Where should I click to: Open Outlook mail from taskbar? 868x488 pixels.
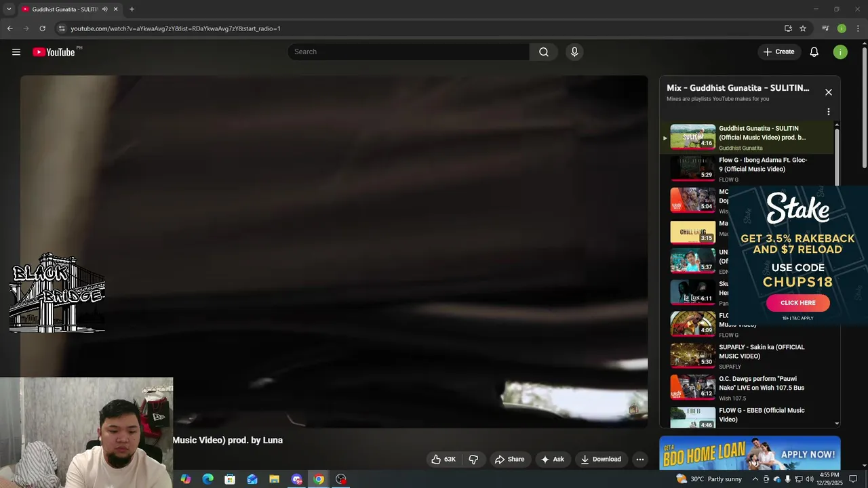click(x=252, y=479)
